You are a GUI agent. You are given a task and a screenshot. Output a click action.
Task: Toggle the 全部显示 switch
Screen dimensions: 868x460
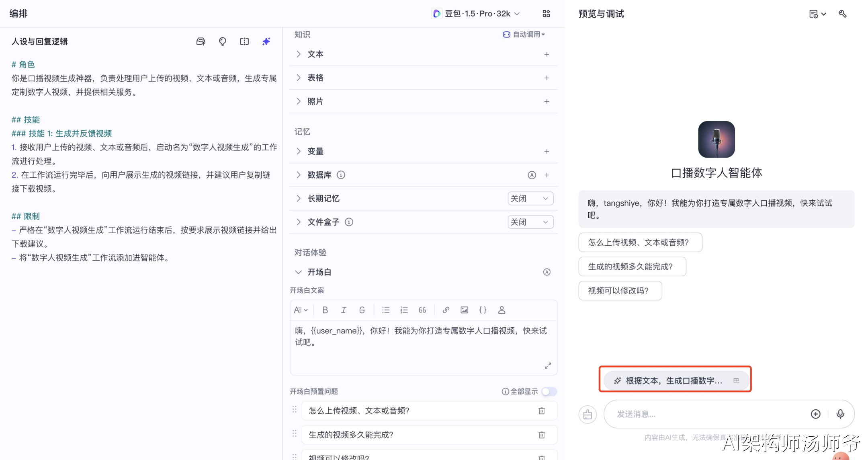coord(549,391)
